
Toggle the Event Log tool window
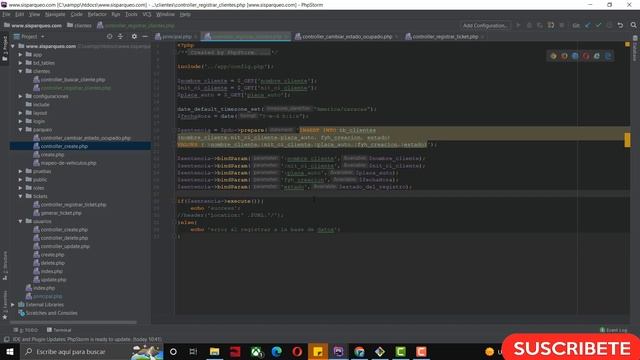[x=613, y=330]
